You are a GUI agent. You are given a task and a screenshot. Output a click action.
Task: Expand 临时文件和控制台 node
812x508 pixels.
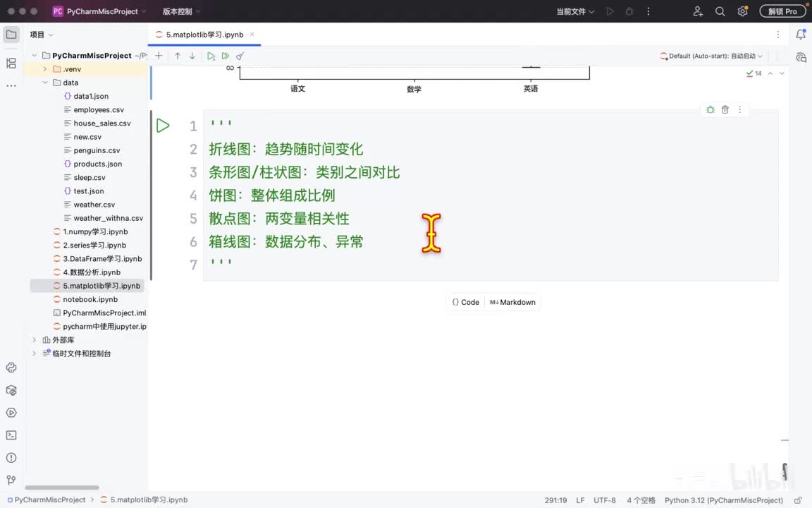point(34,353)
